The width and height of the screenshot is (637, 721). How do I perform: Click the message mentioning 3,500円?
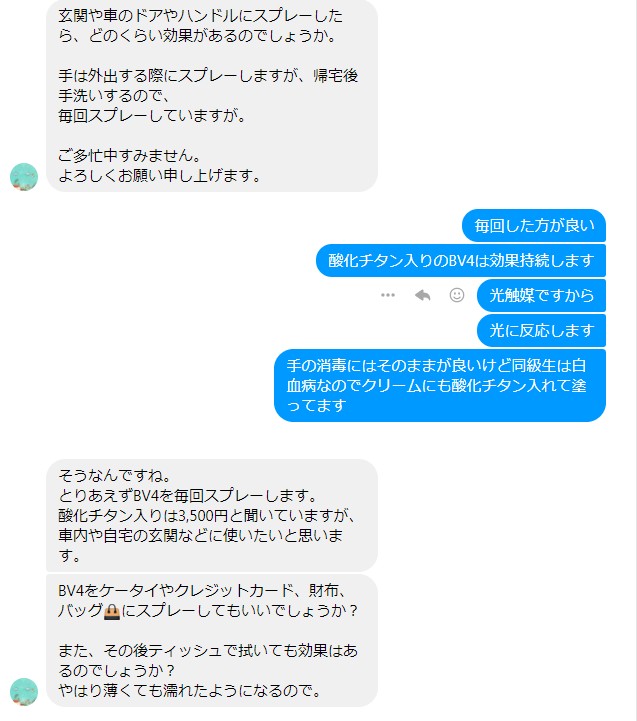pyautogui.click(x=212, y=515)
